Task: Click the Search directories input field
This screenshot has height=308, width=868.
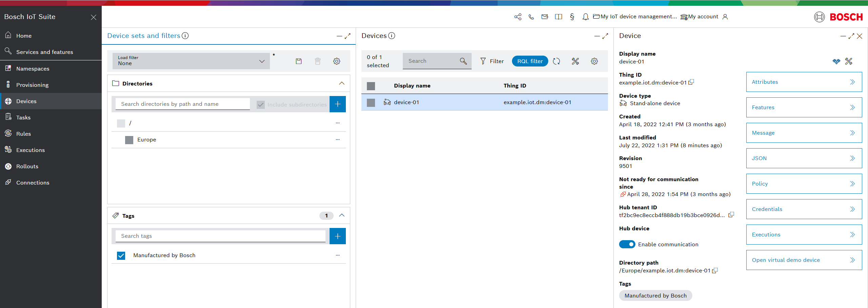Action: pos(183,104)
